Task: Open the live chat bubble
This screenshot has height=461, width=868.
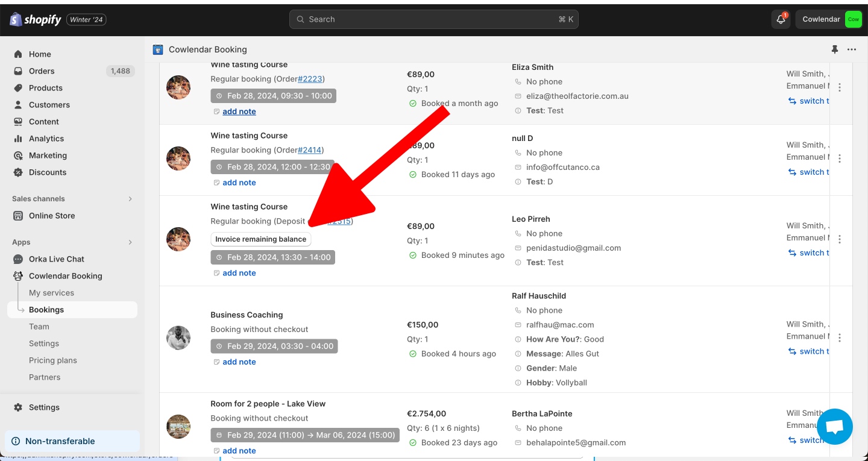Action: [x=834, y=427]
